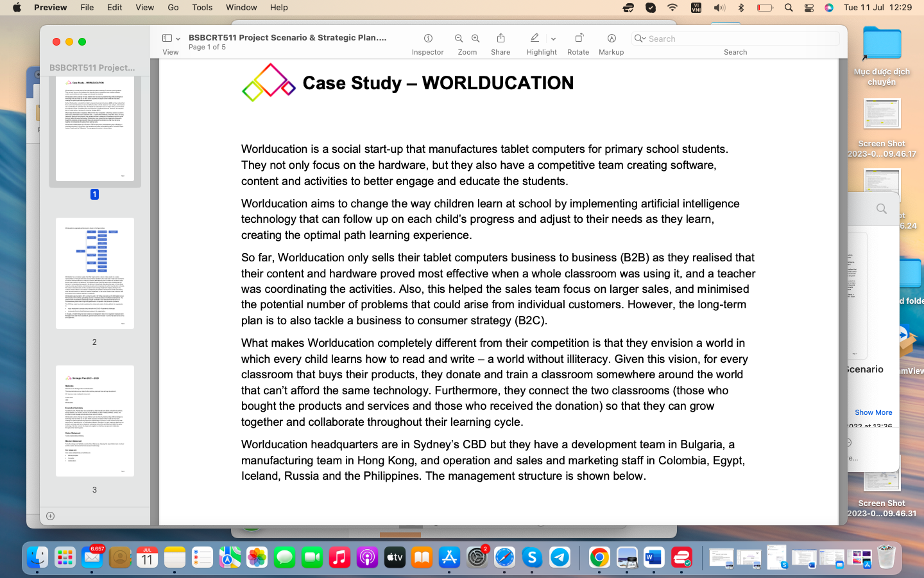Viewport: 924px width, 578px height.
Task: Switch to Microsoft Word in the Dock
Action: pyautogui.click(x=654, y=557)
